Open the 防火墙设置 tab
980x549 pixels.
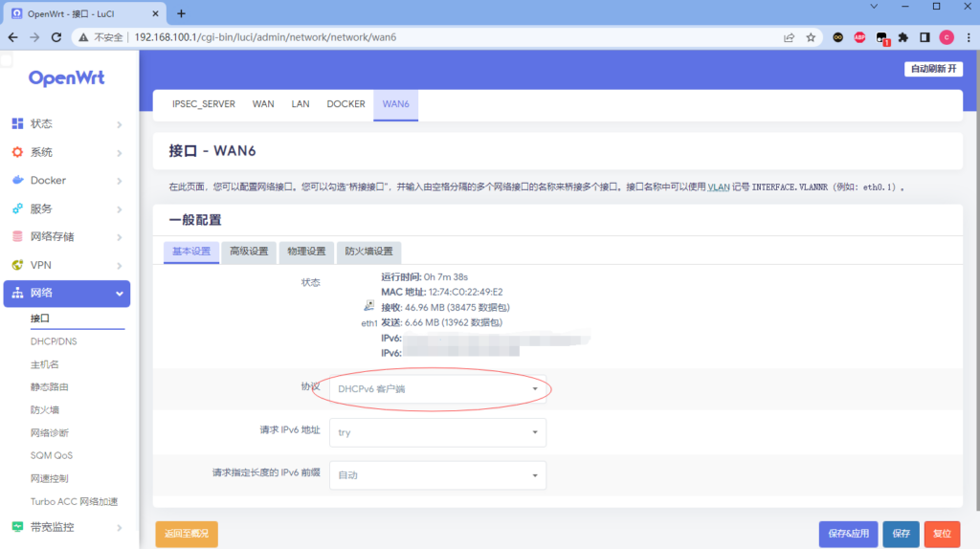[x=368, y=252]
